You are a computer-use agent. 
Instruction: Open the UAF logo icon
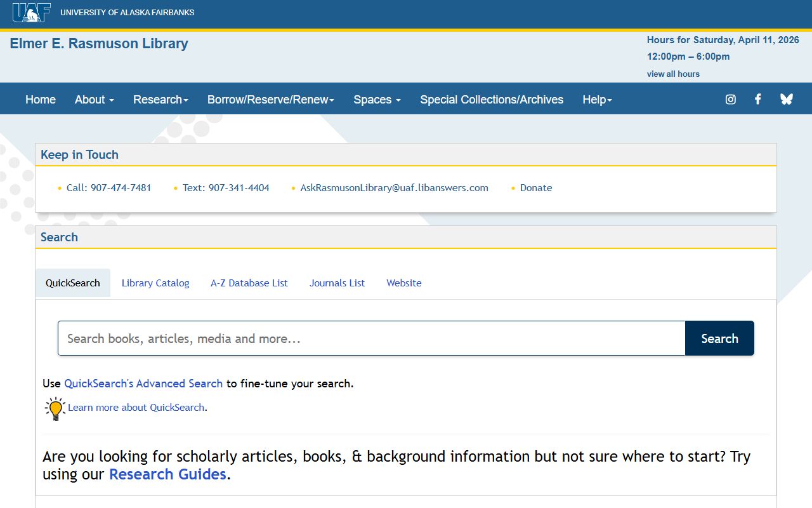pyautogui.click(x=31, y=12)
